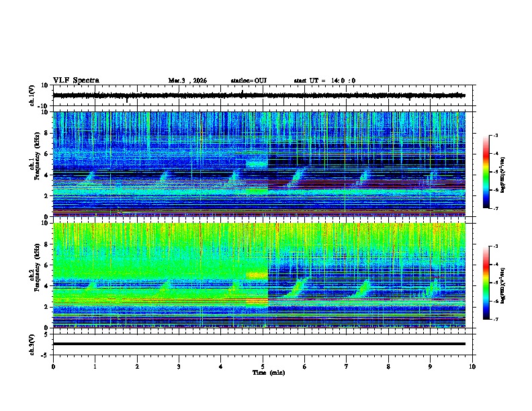
Task: Click the '6' kHz tick on ch.2 spectrogram
Action: [x=46, y=265]
